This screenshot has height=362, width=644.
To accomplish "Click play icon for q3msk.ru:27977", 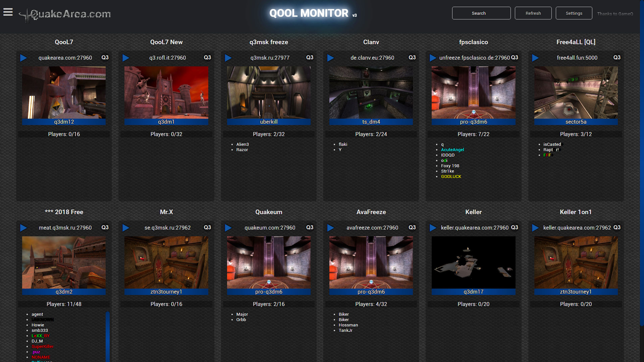I will tap(228, 58).
